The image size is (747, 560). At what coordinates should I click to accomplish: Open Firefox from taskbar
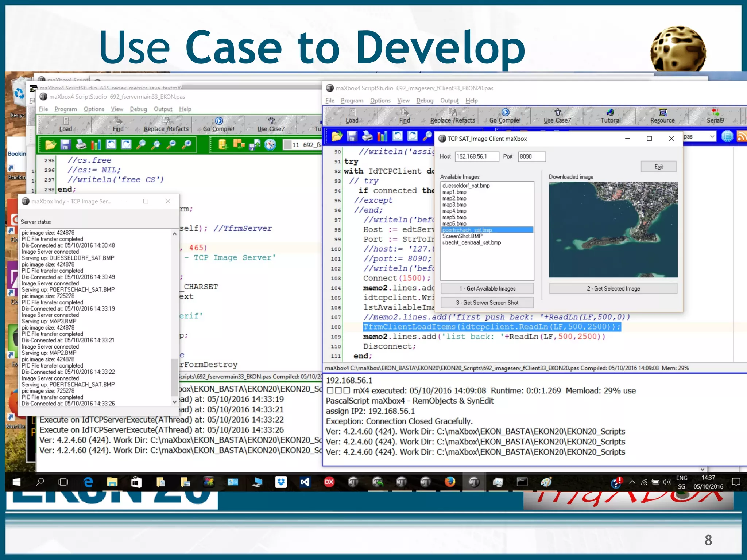[450, 482]
